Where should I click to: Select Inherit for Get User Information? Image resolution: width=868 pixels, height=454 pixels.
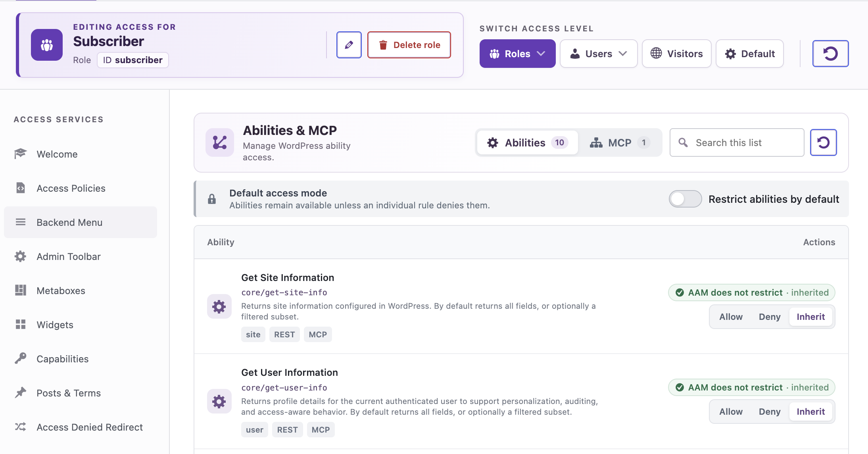810,412
